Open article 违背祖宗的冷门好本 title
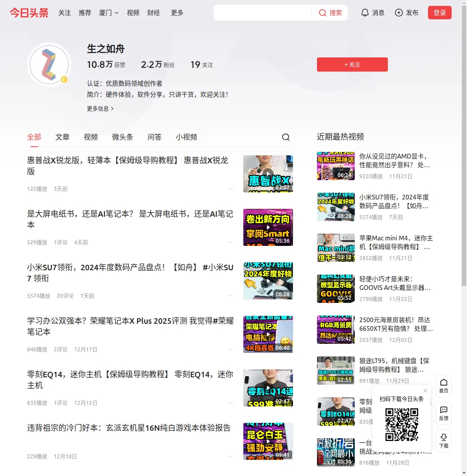Viewport: 467px width, 476px height. pos(129,428)
